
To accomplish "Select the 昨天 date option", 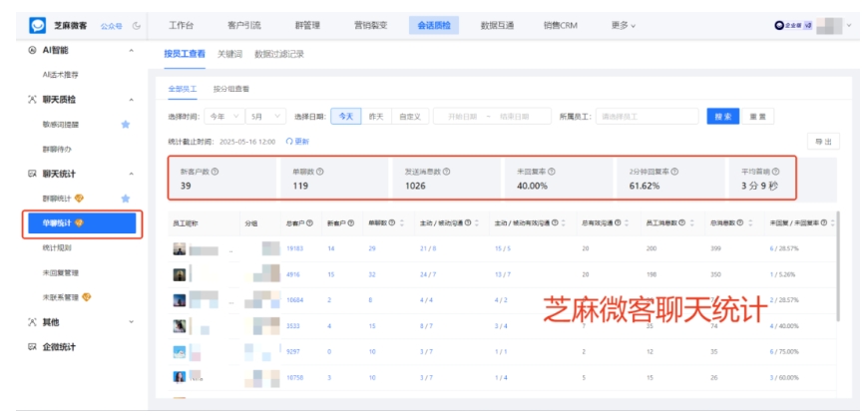I will click(376, 117).
